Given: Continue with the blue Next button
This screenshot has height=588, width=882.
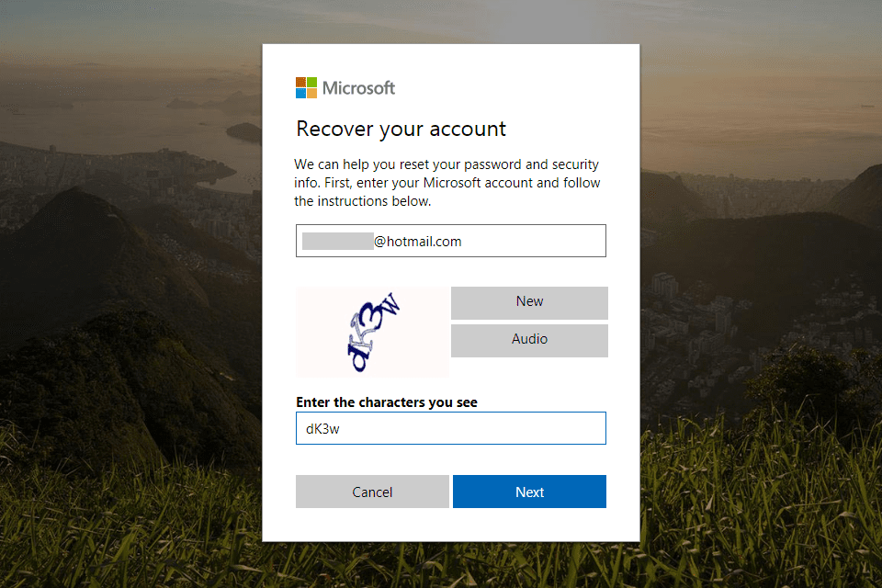Looking at the screenshot, I should click(529, 492).
